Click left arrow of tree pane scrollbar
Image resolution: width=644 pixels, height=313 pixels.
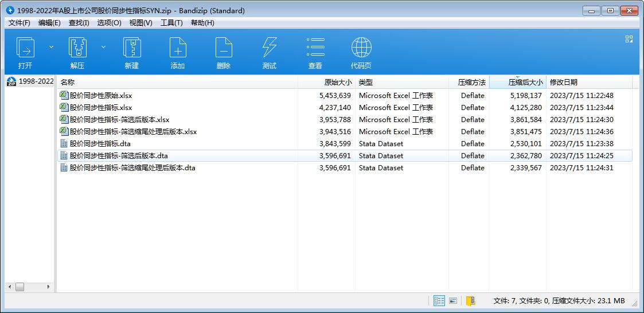pyautogui.click(x=10, y=287)
